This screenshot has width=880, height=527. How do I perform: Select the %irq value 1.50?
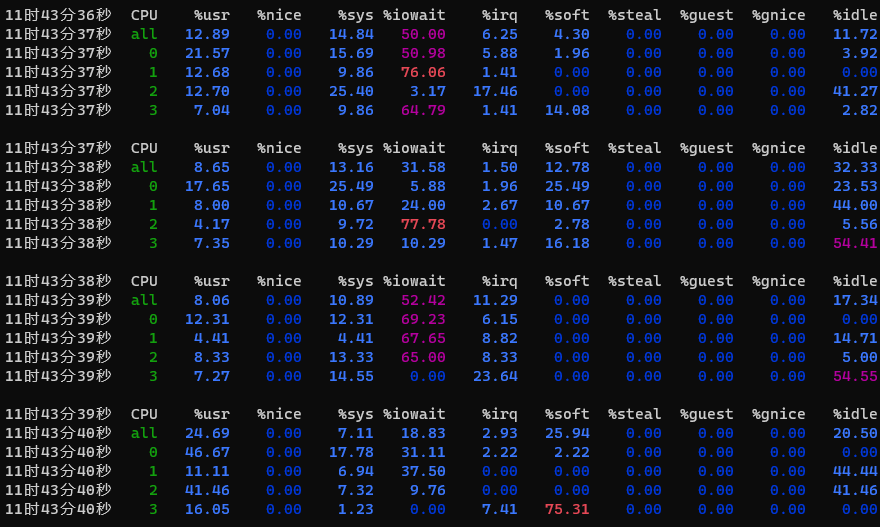[x=499, y=167]
